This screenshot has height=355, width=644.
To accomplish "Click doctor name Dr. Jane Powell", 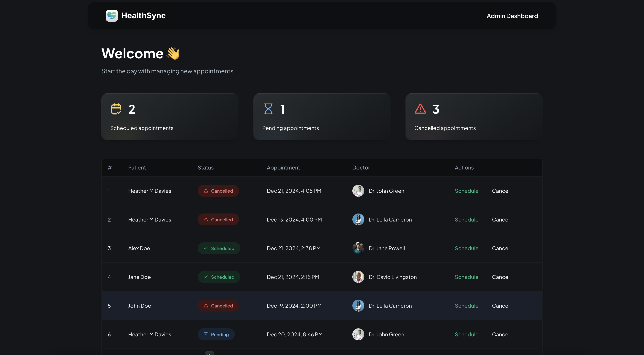I will [386, 248].
